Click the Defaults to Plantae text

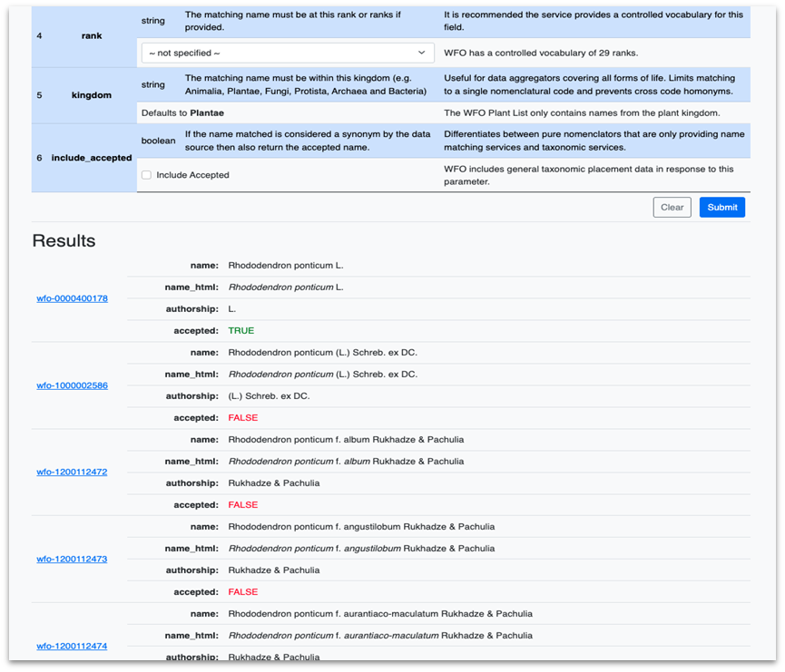[182, 113]
